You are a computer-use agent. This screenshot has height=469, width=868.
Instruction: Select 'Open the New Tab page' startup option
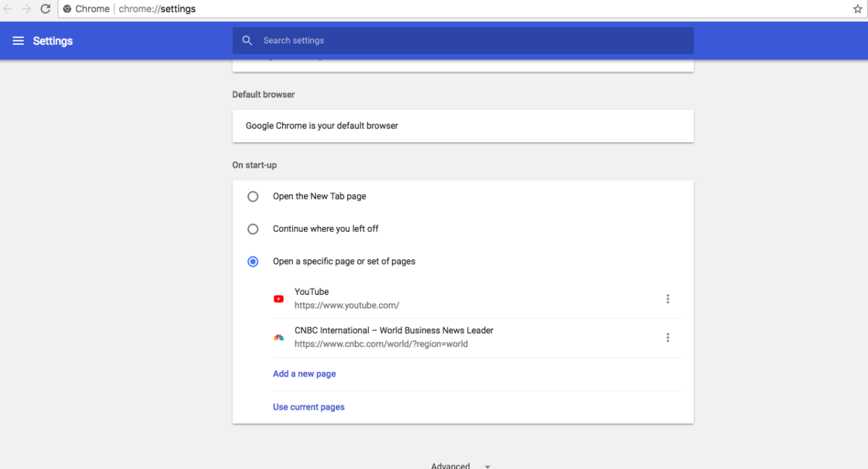(x=252, y=196)
